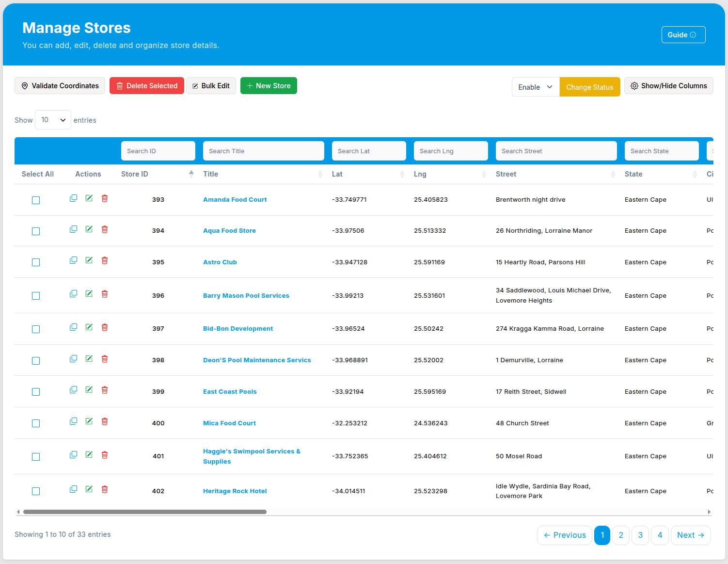The image size is (728, 564).
Task: Open Show/Hide Columns options
Action: tap(668, 86)
